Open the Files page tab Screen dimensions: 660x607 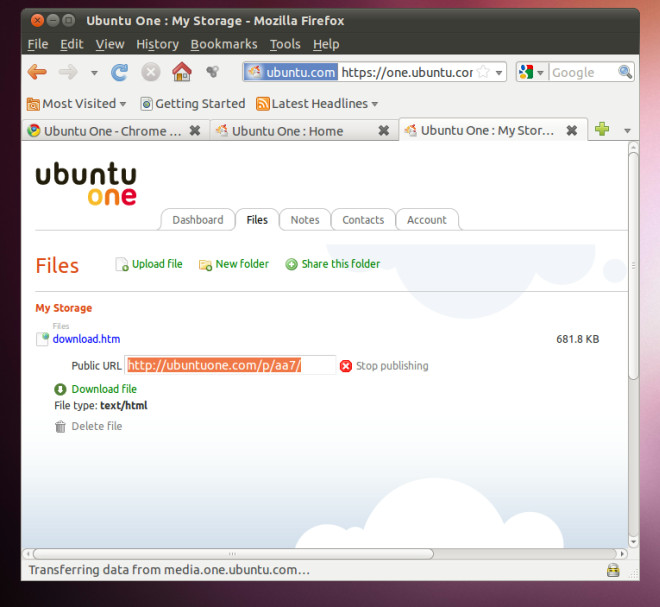tap(257, 220)
